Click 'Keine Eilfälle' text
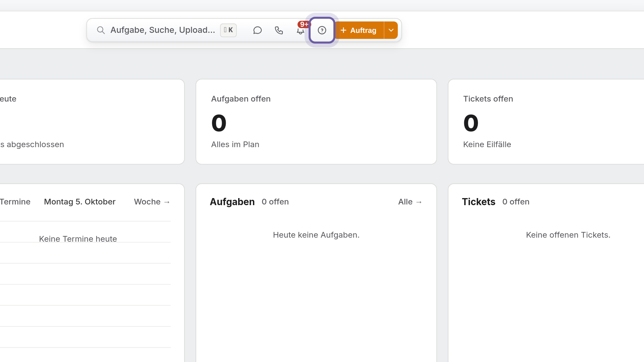This screenshot has width=644, height=362. click(x=487, y=144)
